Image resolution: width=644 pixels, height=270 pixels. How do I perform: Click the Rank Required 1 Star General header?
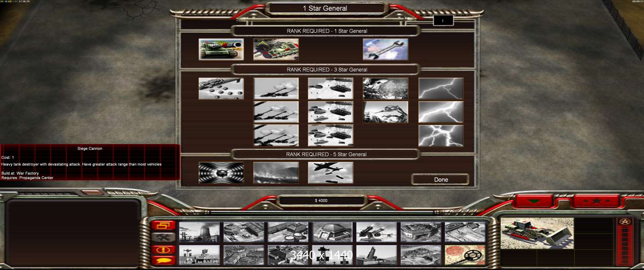tap(327, 31)
